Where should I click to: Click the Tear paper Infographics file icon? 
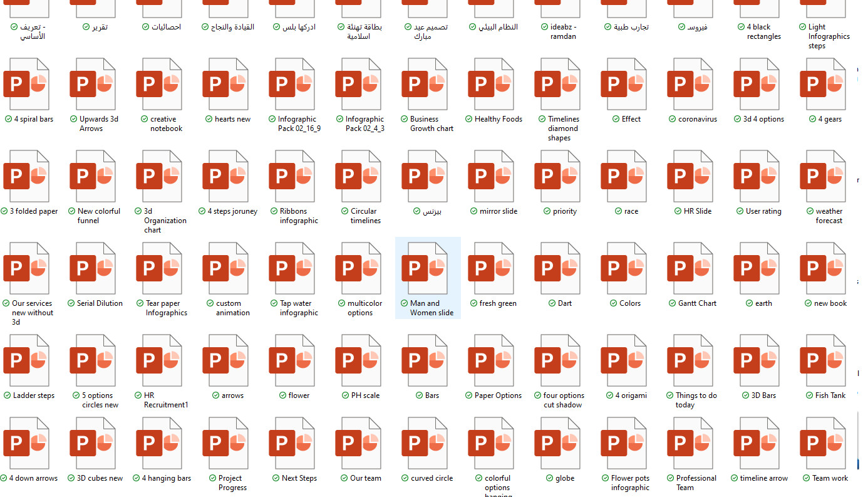pyautogui.click(x=159, y=268)
